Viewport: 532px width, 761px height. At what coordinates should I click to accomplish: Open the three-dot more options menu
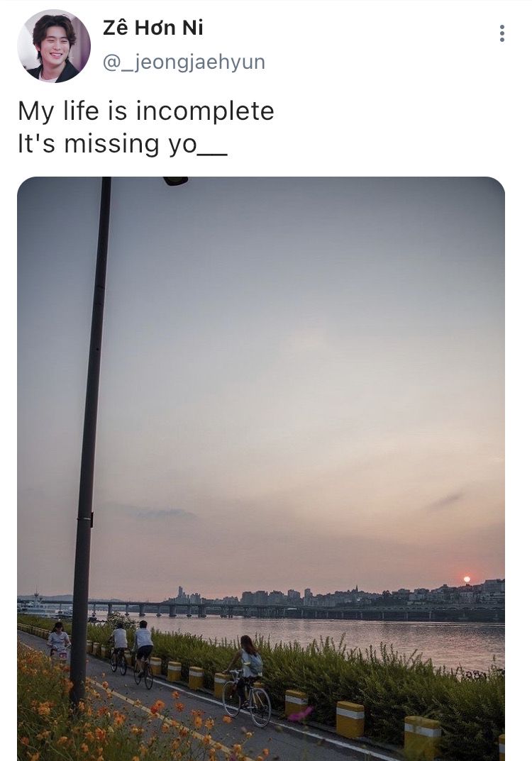[501, 33]
